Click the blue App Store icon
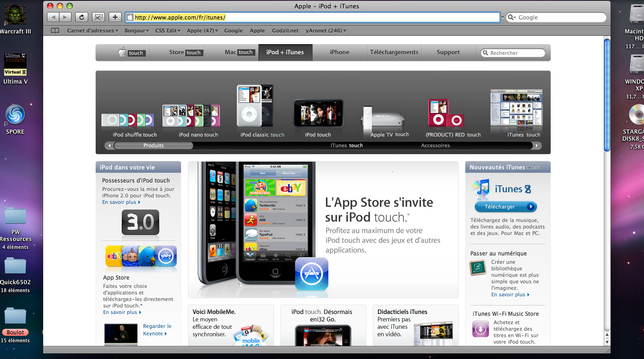Viewport: 644px width, 359px height. 312,274
